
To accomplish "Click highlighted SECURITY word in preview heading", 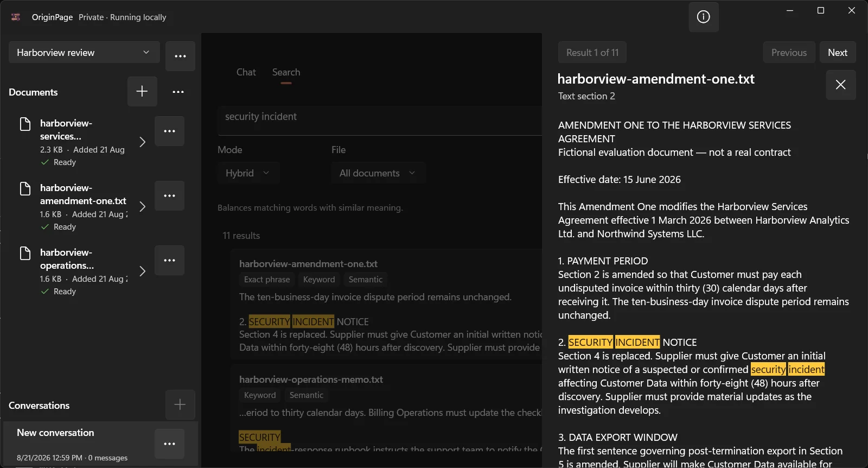I will (x=590, y=342).
